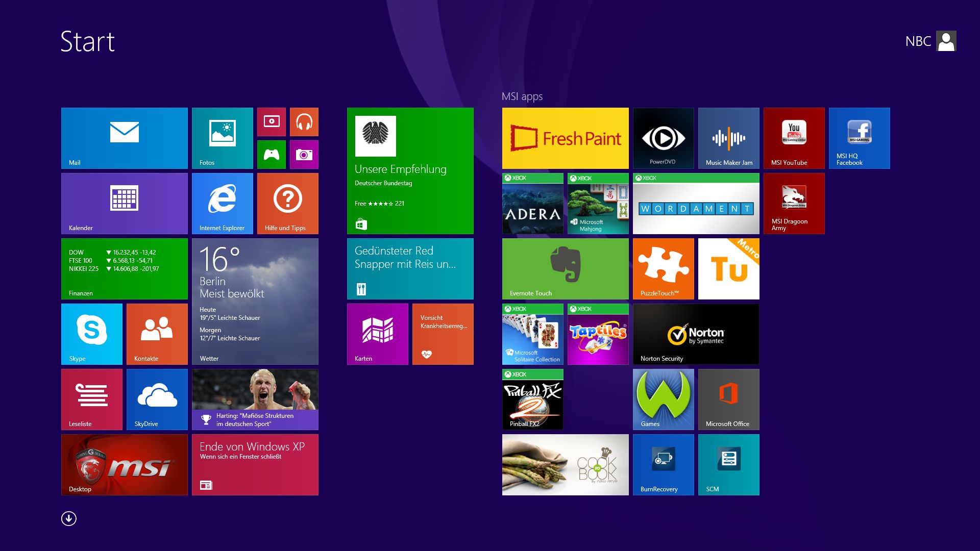The image size is (980, 551).
Task: Open the Skype tile
Action: [x=91, y=334]
